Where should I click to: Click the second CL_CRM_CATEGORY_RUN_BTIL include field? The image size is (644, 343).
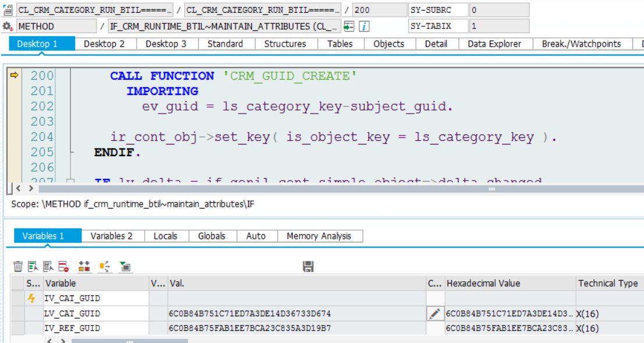[262, 10]
